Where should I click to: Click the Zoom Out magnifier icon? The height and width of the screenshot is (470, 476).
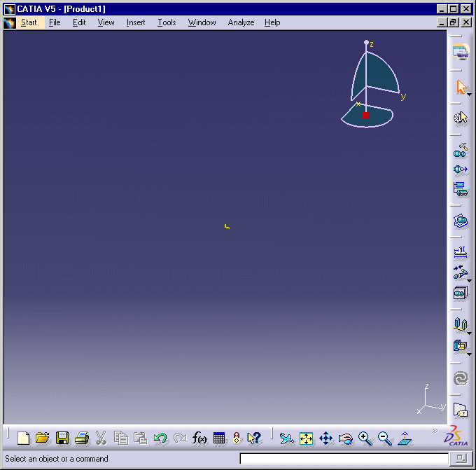(x=384, y=438)
